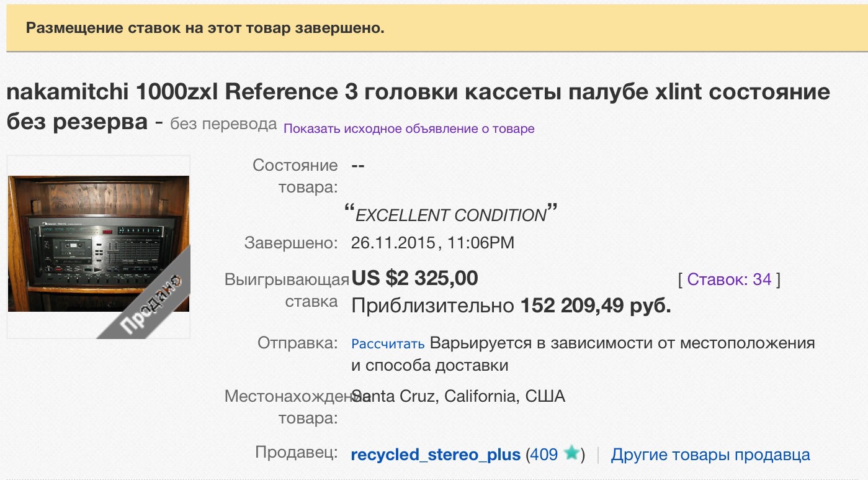Click the winning bid "US $2 325,00"

pyautogui.click(x=414, y=278)
